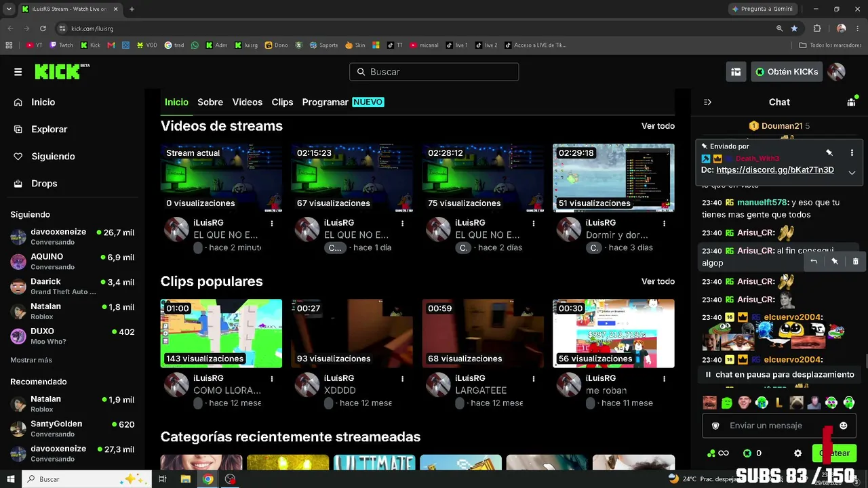Open Todos los marcadores folder

[x=830, y=45]
